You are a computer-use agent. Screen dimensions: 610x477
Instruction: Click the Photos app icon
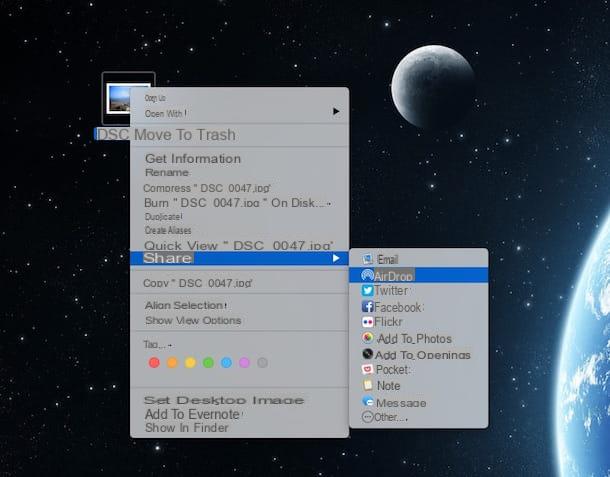tap(368, 338)
